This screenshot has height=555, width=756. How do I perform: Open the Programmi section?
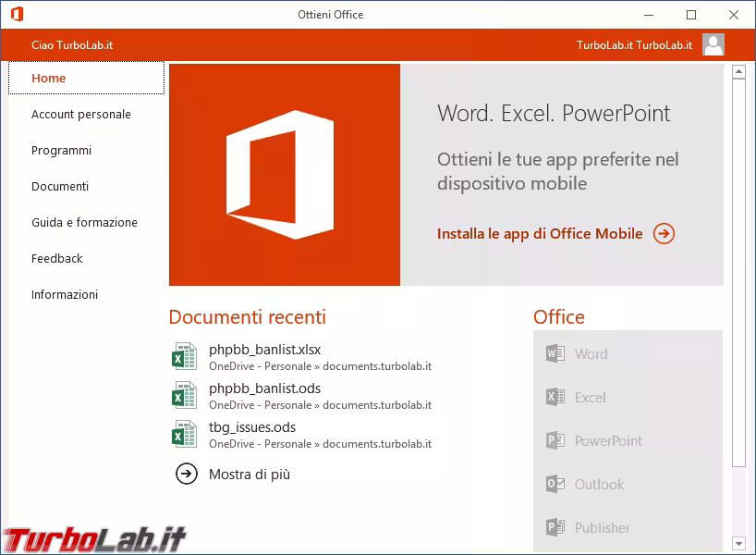click(x=61, y=151)
